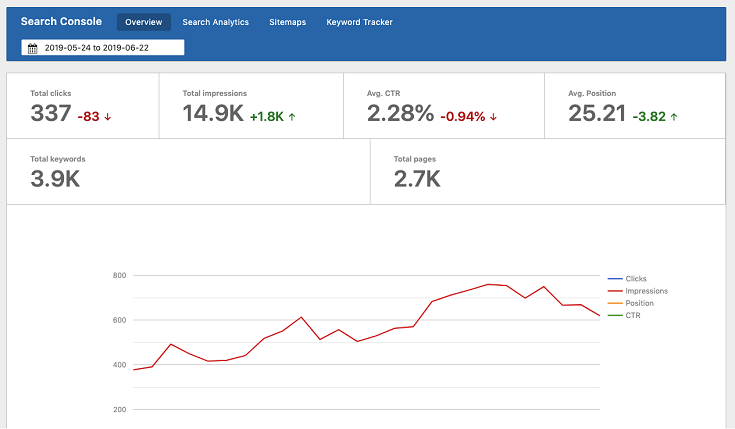
Task: Switch to the Overview tab
Action: coord(143,22)
